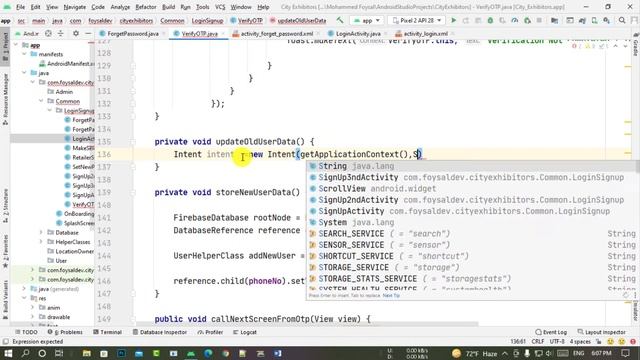640x360 pixels.
Task: Open Chrome from taskbar
Action: coord(226,353)
